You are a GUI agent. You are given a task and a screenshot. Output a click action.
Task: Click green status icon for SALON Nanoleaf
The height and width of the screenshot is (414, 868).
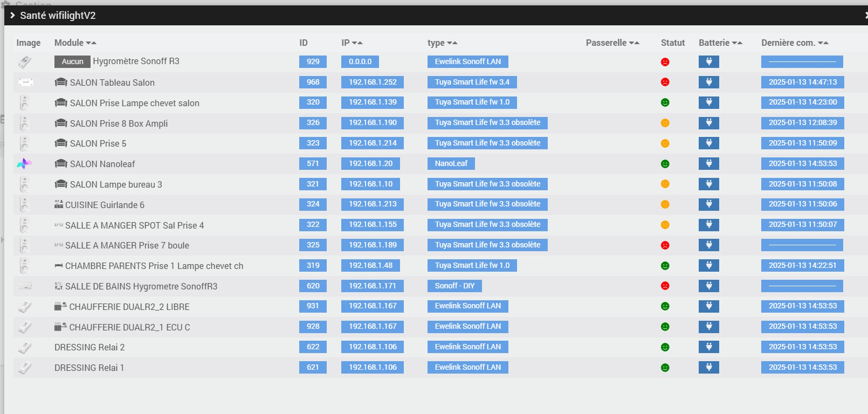click(665, 164)
